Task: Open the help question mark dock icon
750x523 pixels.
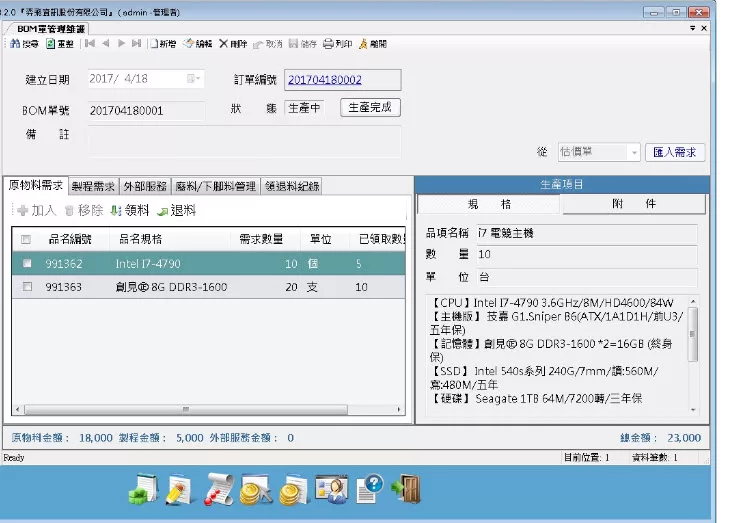Action: pyautogui.click(x=369, y=488)
